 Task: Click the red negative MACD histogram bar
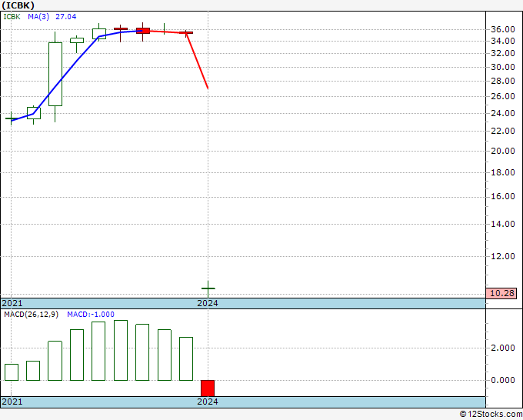tap(208, 388)
